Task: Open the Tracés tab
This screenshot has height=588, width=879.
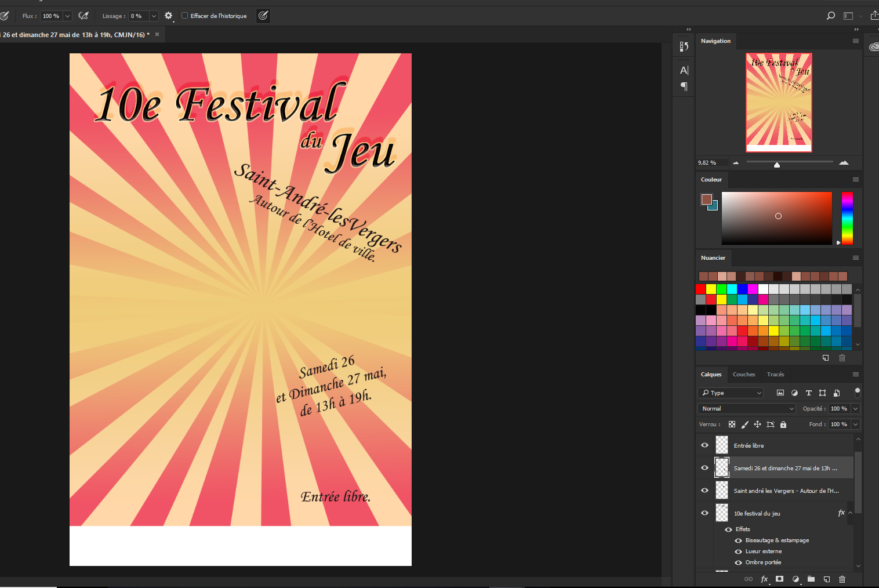Action: 775,374
